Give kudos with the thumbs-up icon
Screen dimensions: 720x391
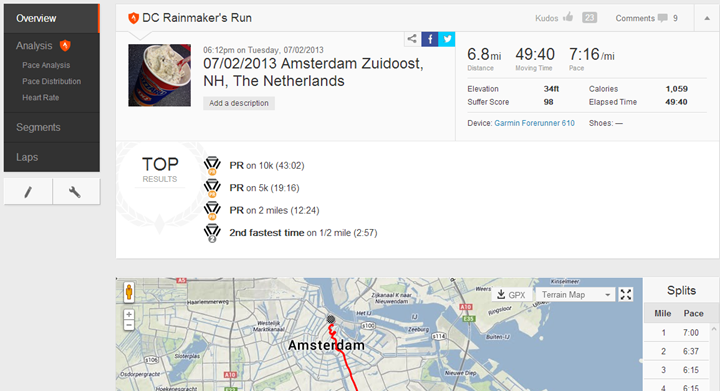pyautogui.click(x=568, y=17)
